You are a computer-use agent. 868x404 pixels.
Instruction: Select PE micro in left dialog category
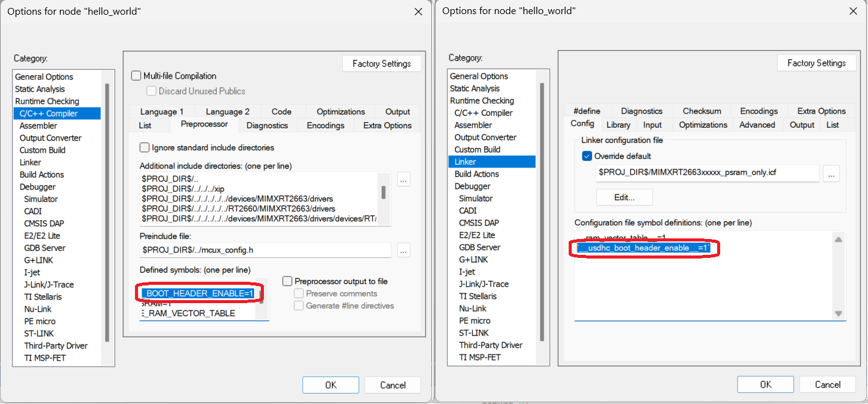pos(40,321)
